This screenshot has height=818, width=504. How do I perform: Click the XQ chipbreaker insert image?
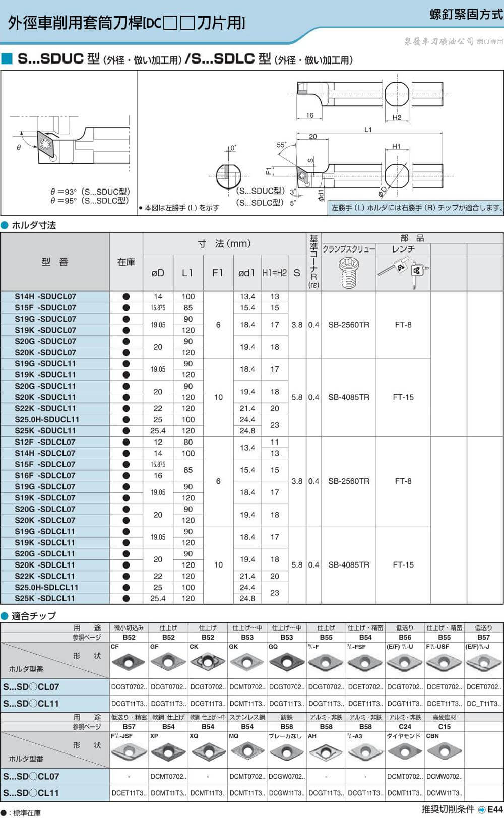pyautogui.click(x=207, y=752)
